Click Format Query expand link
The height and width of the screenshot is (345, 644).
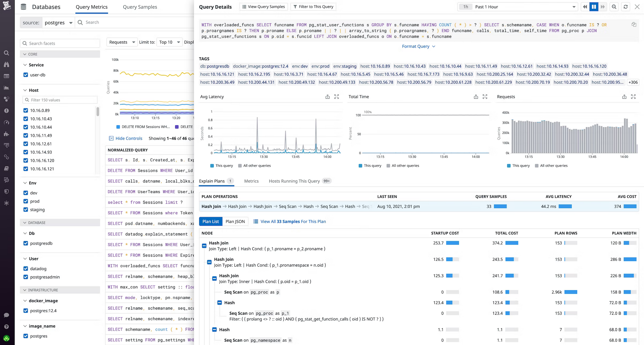click(x=419, y=46)
